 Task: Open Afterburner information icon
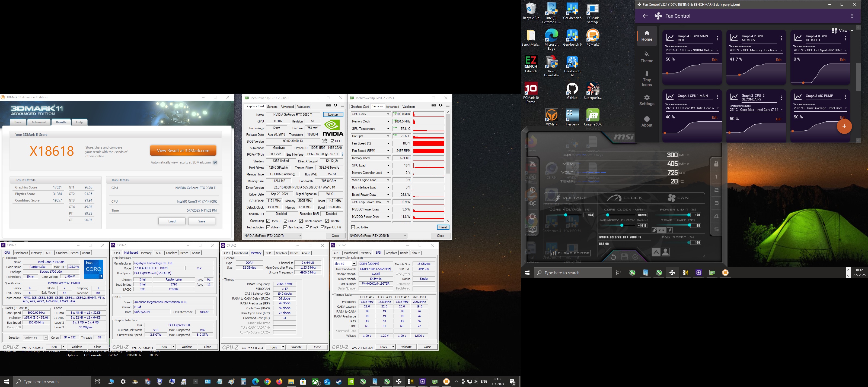(x=532, y=190)
